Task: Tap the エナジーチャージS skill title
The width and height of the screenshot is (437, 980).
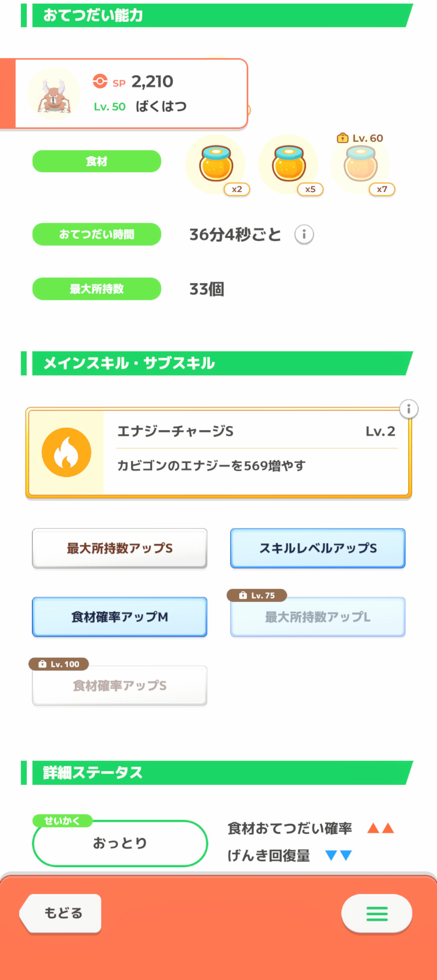Action: (175, 431)
